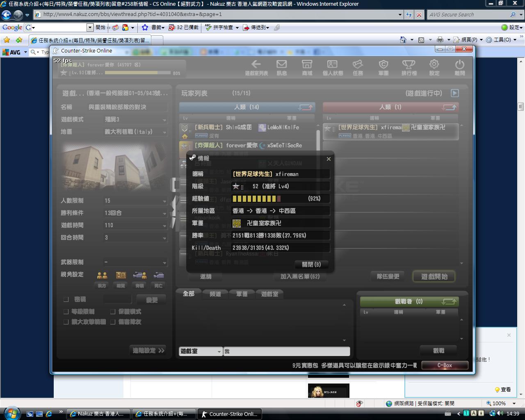Click the Google toolbar bookmarks star icon
Image resolution: width=525 pixels, height=420 pixels.
(145, 27)
